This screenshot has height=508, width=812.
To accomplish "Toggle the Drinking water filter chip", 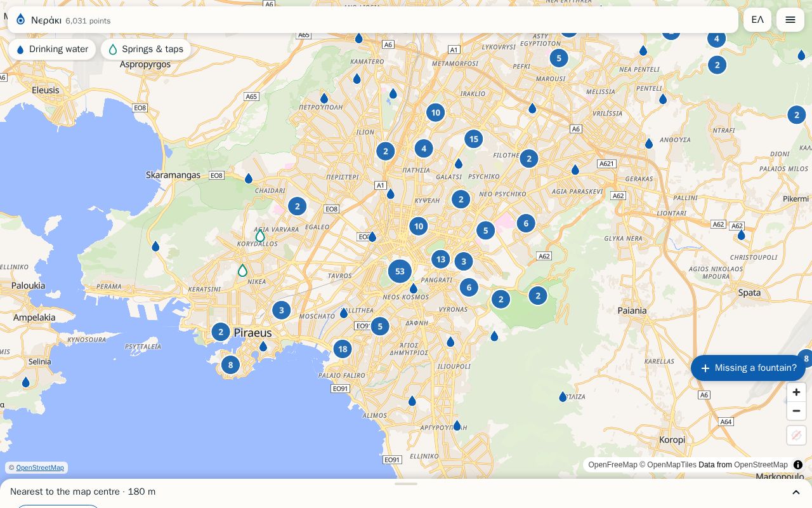I will tap(52, 49).
